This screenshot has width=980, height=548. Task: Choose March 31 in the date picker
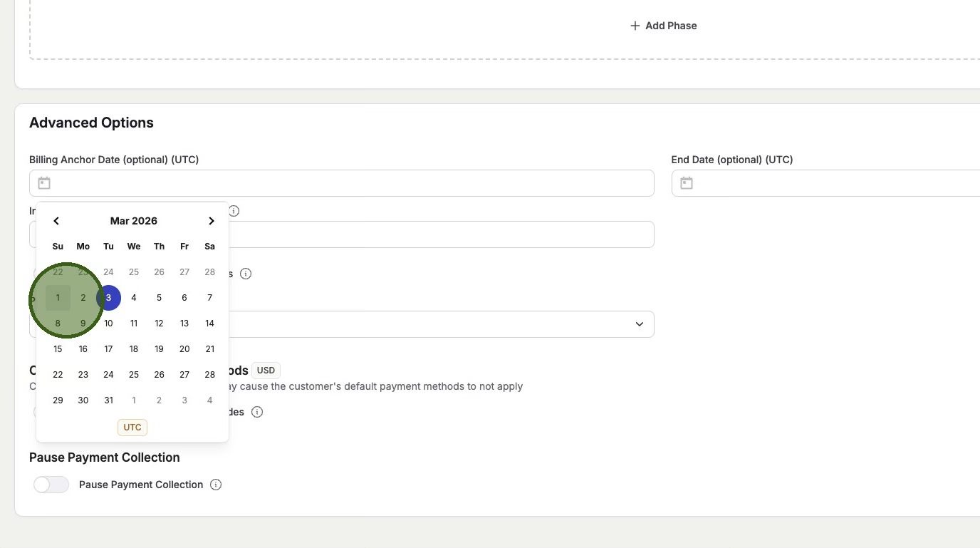(x=108, y=400)
